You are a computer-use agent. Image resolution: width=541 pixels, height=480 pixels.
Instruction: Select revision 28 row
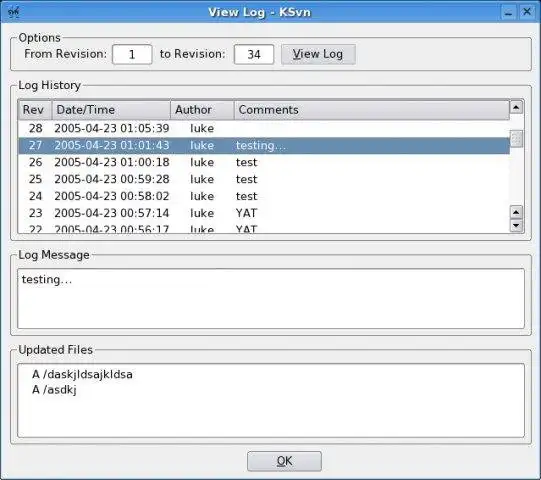264,128
